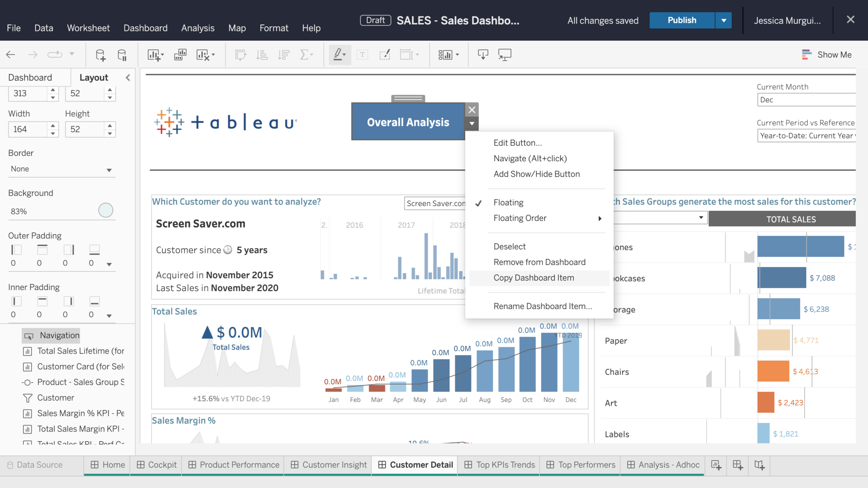Click the presentation mode icon
868x488 pixels.
coord(505,55)
